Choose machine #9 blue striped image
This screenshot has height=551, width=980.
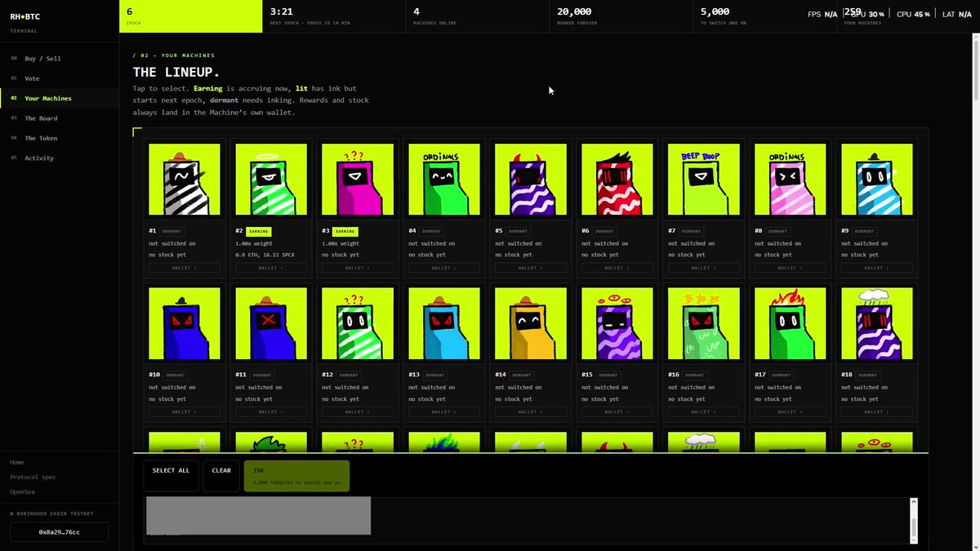(877, 180)
